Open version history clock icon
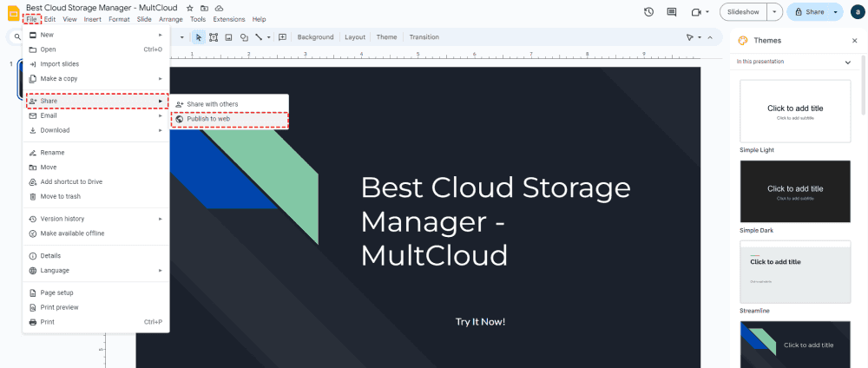This screenshot has height=368, width=868. click(x=648, y=12)
